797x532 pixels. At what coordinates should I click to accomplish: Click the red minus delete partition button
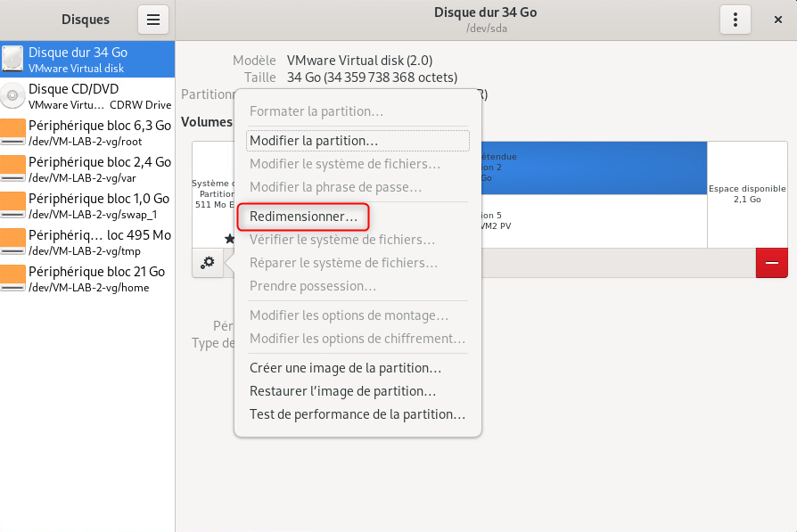tap(771, 263)
